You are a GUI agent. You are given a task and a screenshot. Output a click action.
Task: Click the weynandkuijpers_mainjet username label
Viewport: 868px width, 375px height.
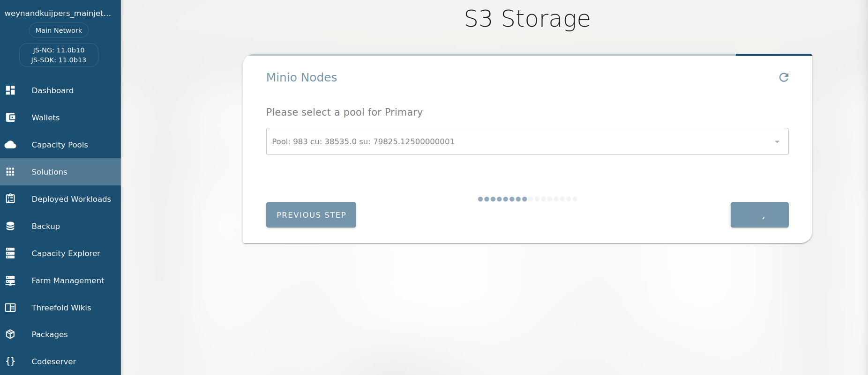point(58,13)
